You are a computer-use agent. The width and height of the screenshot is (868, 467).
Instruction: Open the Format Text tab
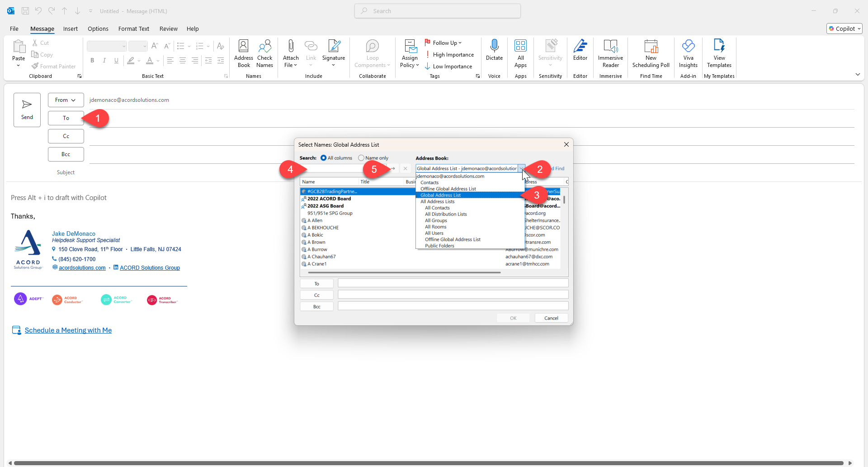[x=133, y=29]
